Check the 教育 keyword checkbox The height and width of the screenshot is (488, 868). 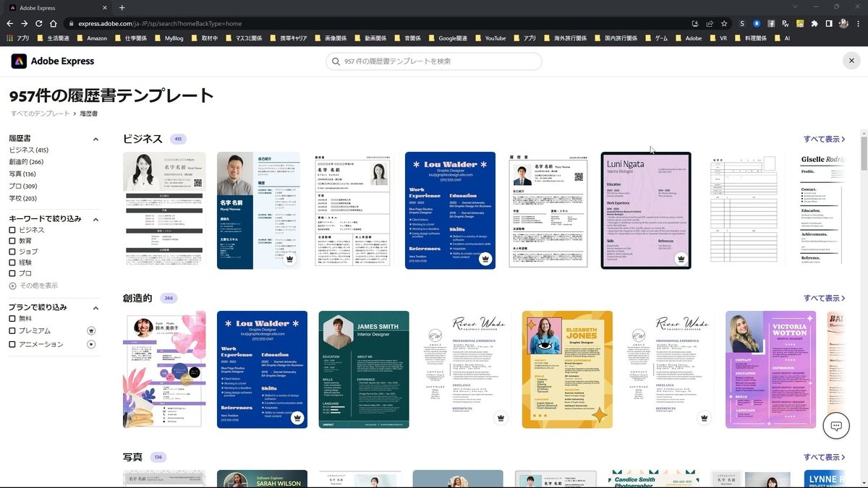tap(12, 241)
